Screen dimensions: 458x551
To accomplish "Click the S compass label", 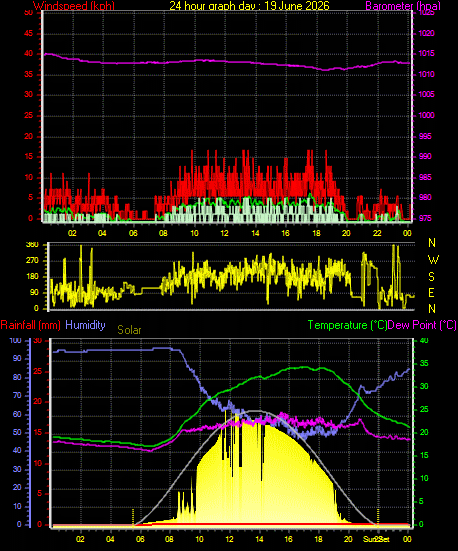I will coord(432,277).
